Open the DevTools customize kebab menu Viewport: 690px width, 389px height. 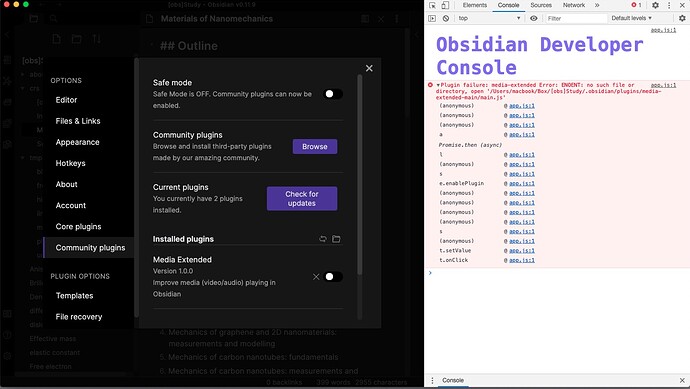tap(669, 5)
